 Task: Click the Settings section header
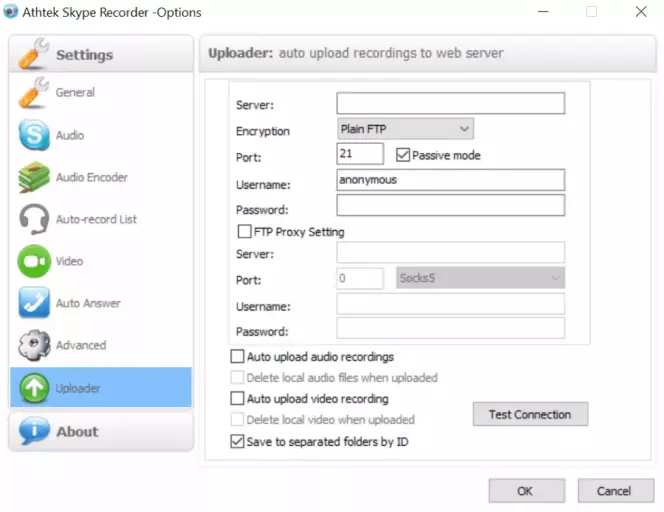point(101,54)
